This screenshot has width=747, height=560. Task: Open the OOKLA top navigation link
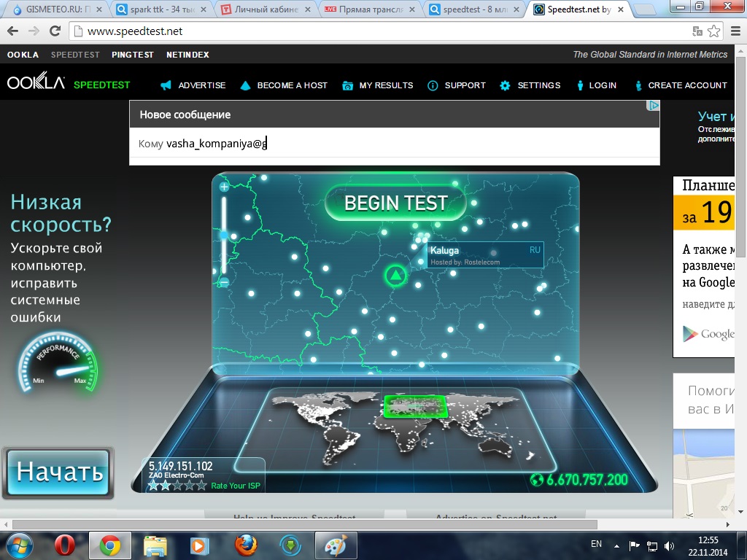tap(23, 55)
